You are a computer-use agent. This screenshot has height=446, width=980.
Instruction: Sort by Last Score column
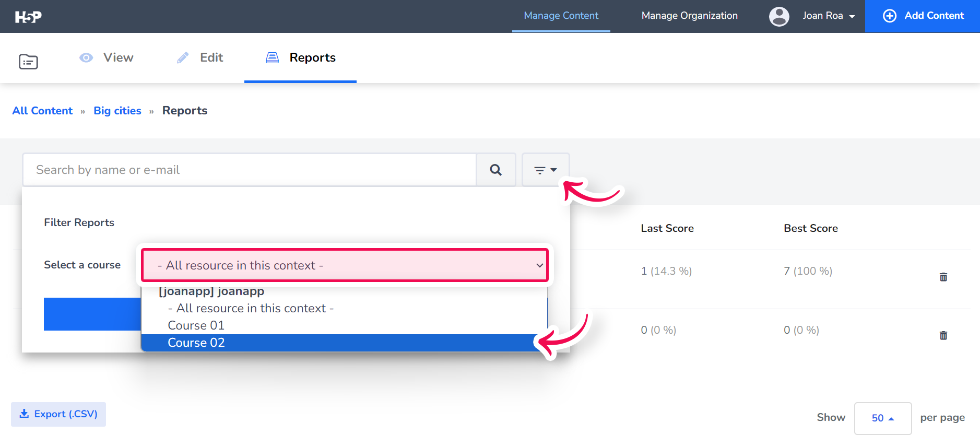click(667, 228)
